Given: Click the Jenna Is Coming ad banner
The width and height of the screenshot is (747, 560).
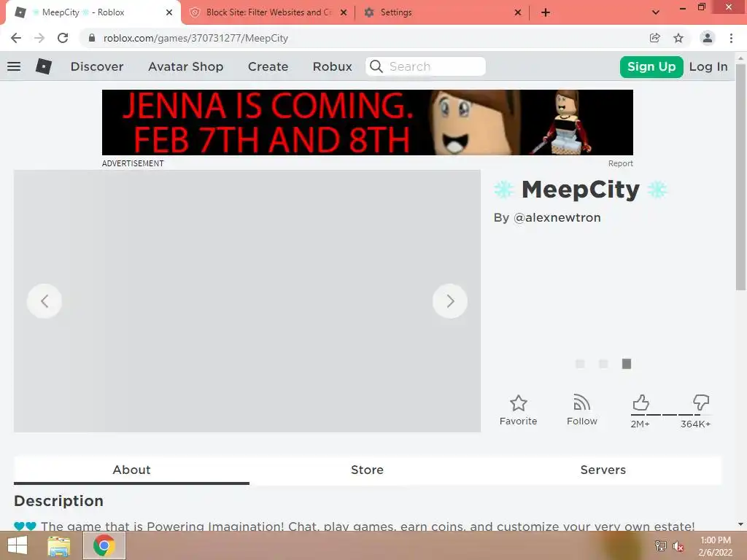Looking at the screenshot, I should [368, 122].
